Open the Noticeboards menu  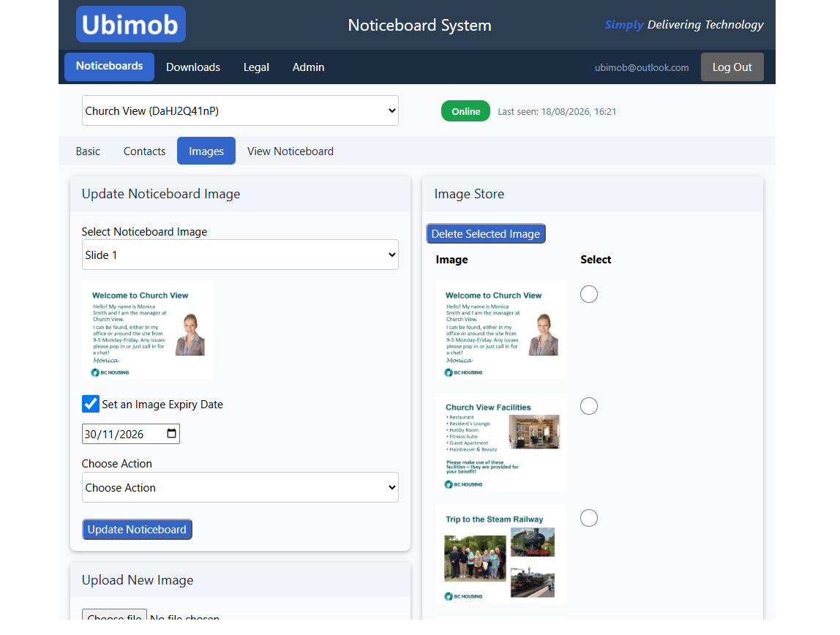click(x=109, y=67)
